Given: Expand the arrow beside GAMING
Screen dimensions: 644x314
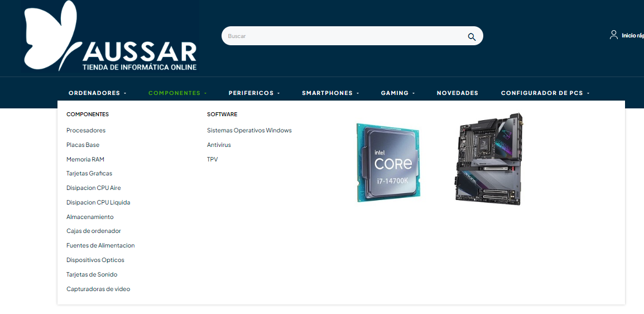Looking at the screenshot, I should click(414, 93).
